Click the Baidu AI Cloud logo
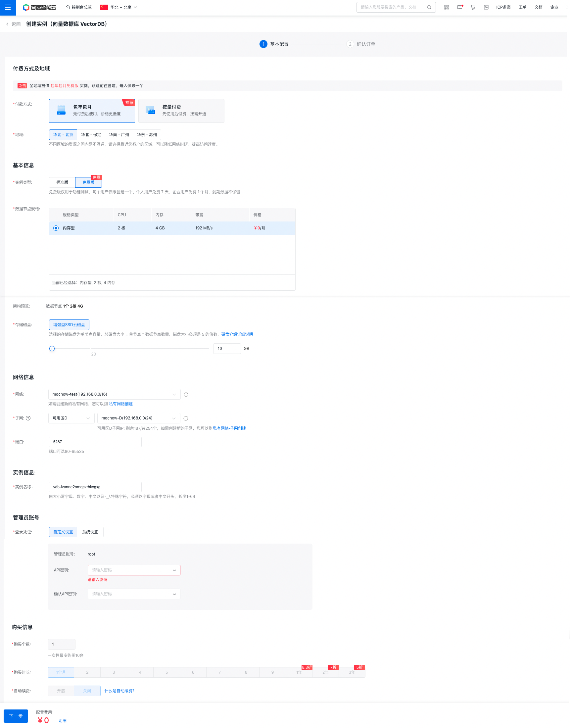Image resolution: width=570 pixels, height=728 pixels. pos(39,7)
